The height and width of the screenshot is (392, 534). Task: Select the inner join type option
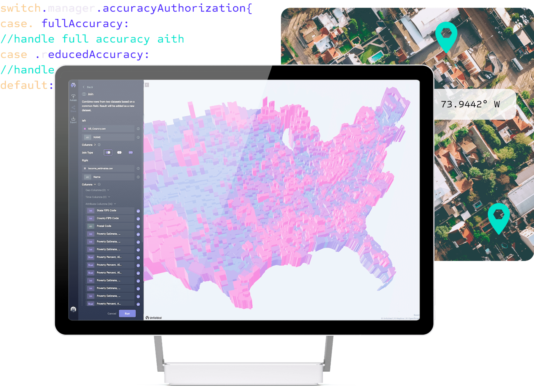tap(119, 153)
